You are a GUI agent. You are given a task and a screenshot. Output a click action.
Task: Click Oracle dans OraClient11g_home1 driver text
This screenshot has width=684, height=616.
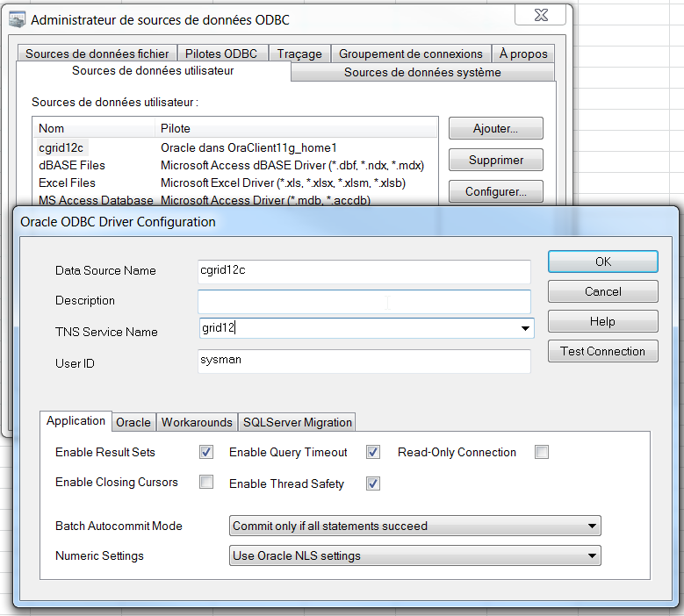click(248, 147)
